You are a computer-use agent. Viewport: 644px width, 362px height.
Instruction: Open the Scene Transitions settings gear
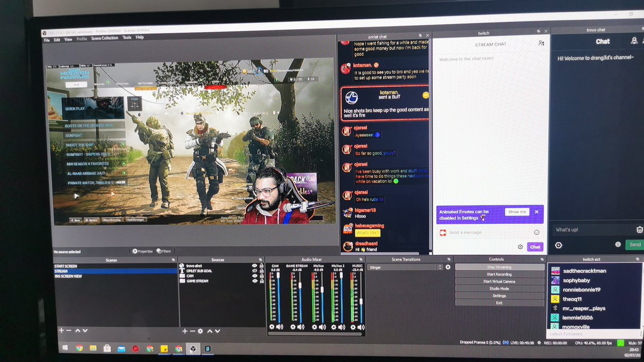[448, 267]
